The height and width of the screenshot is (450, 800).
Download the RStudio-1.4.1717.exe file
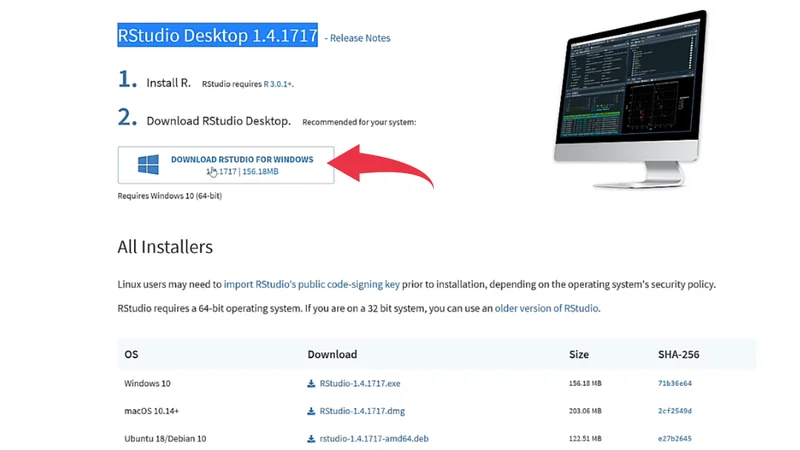pyautogui.click(x=359, y=383)
